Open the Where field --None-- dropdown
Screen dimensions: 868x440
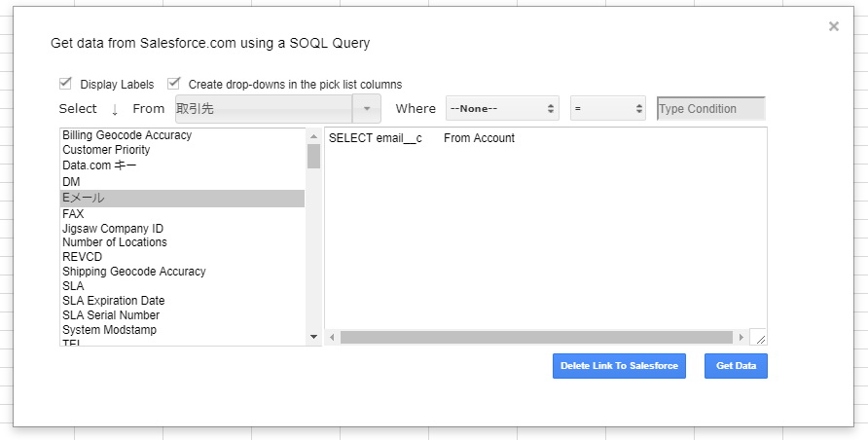point(502,108)
